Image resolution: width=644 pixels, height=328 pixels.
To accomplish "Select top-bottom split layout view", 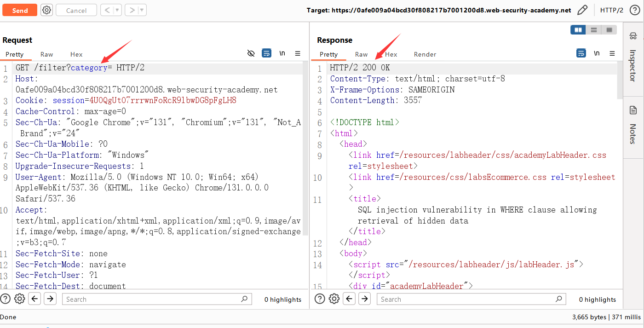I will coord(594,30).
